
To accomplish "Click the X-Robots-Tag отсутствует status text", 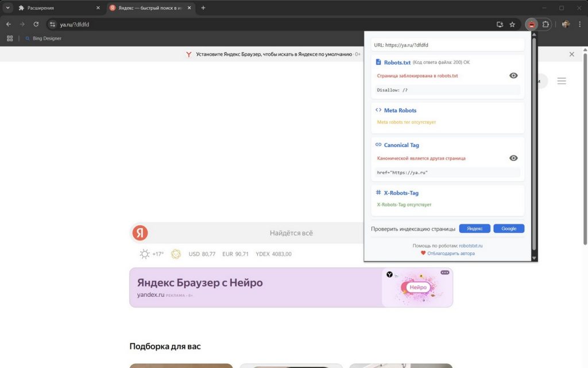I will [404, 205].
